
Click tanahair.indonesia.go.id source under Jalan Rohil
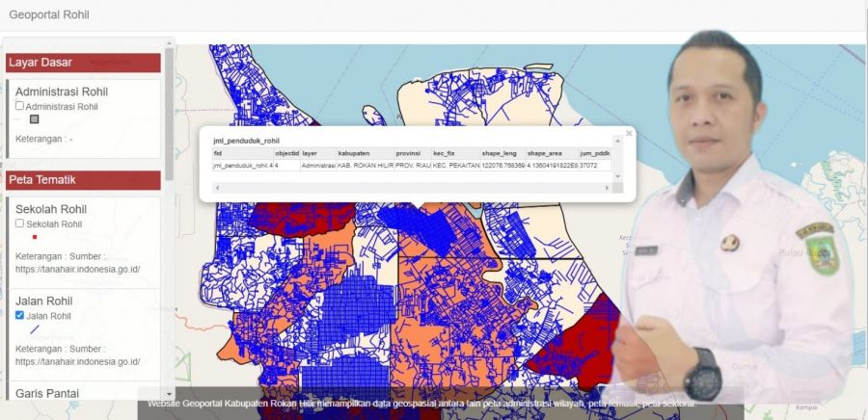77,362
